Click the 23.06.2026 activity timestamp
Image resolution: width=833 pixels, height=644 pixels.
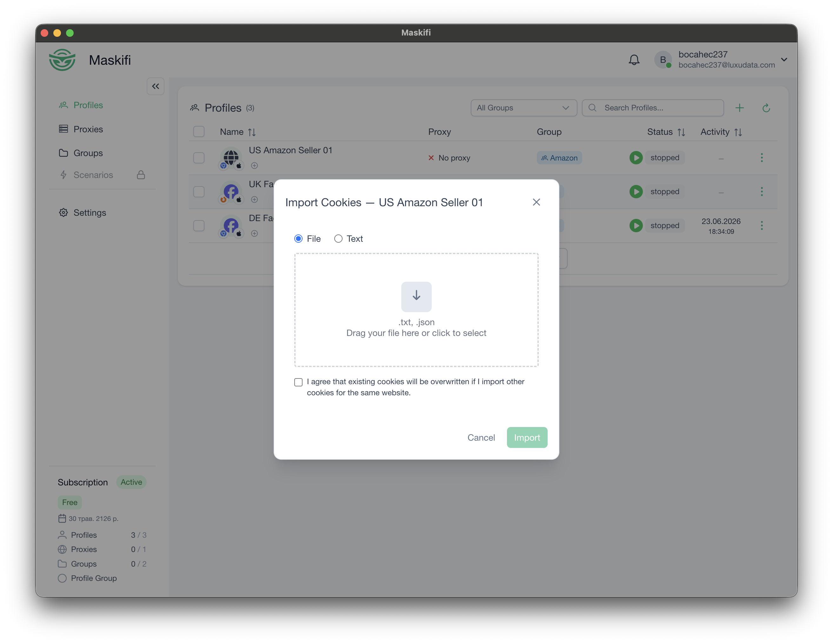tap(721, 226)
